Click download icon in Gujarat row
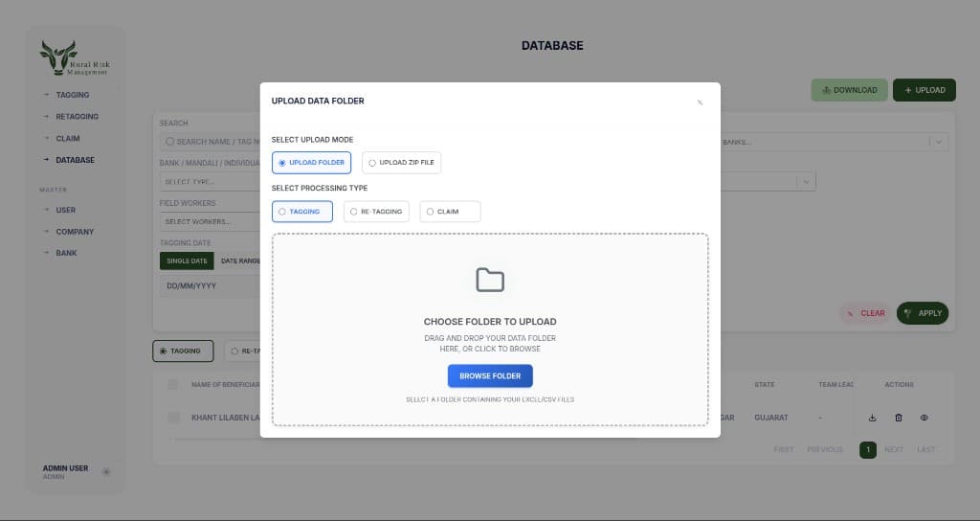This screenshot has height=521, width=980. 873,418
